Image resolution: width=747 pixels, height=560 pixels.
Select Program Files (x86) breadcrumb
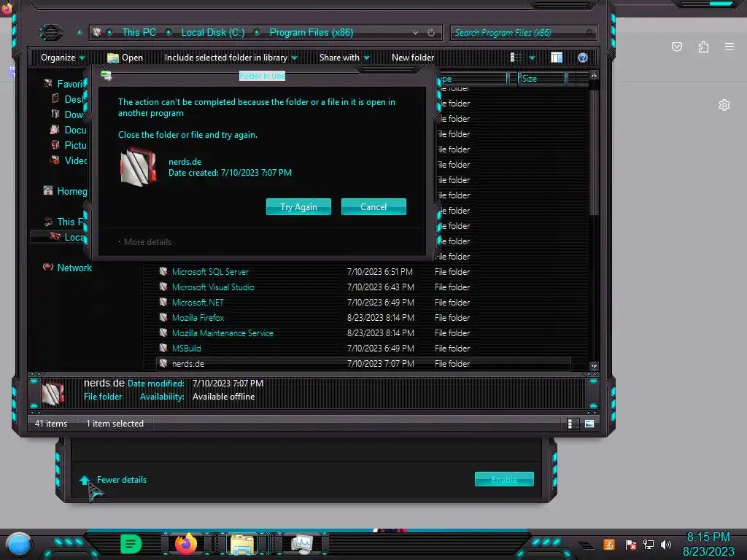(x=311, y=32)
